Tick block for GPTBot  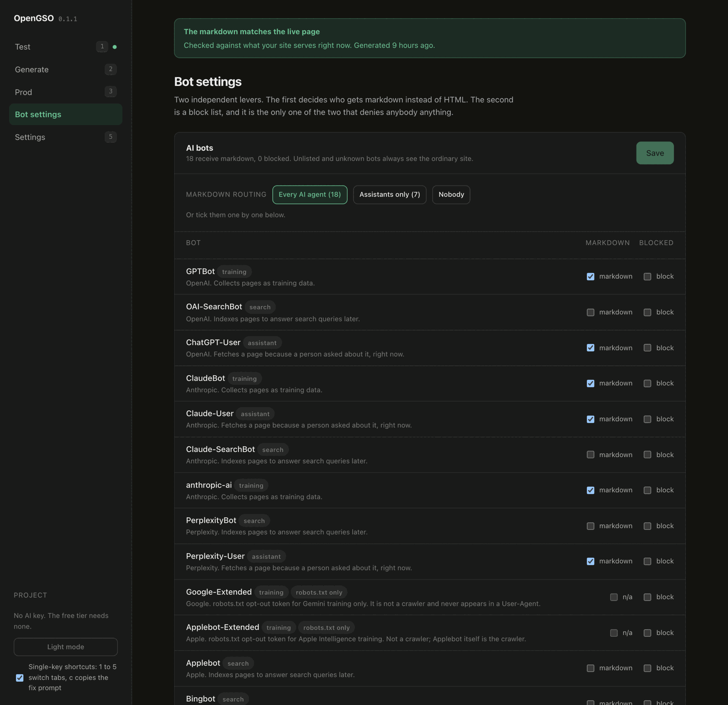tap(647, 277)
